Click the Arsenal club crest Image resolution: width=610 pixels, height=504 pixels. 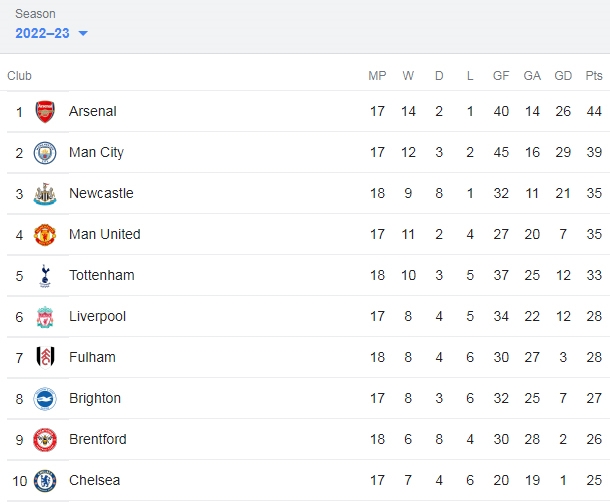45,112
